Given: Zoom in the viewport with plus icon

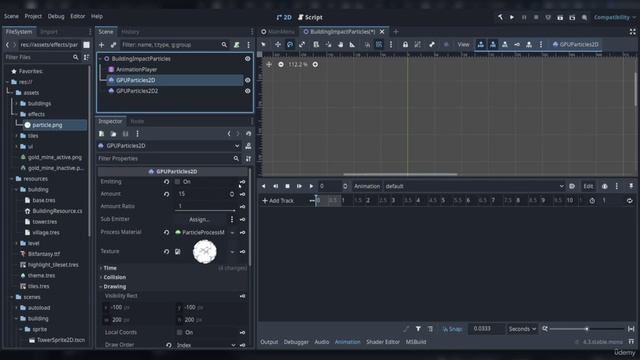Looking at the screenshot, I should click(315, 64).
